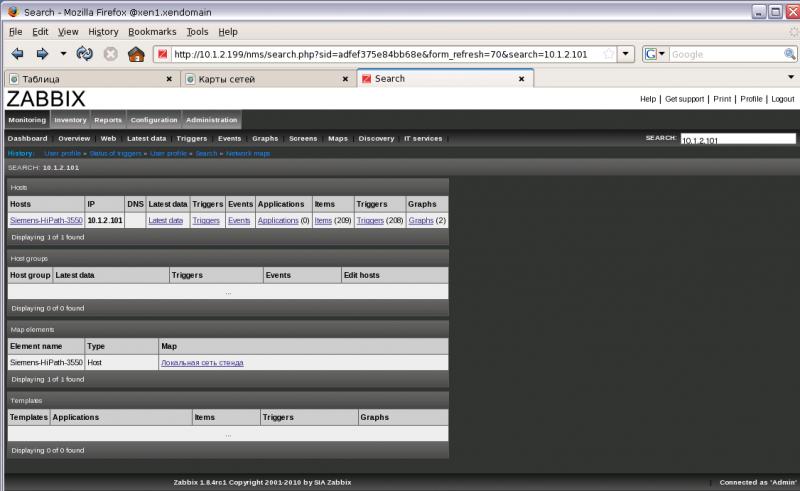Open the search engine selector dropdown
The height and width of the screenshot is (491, 800).
coord(656,54)
